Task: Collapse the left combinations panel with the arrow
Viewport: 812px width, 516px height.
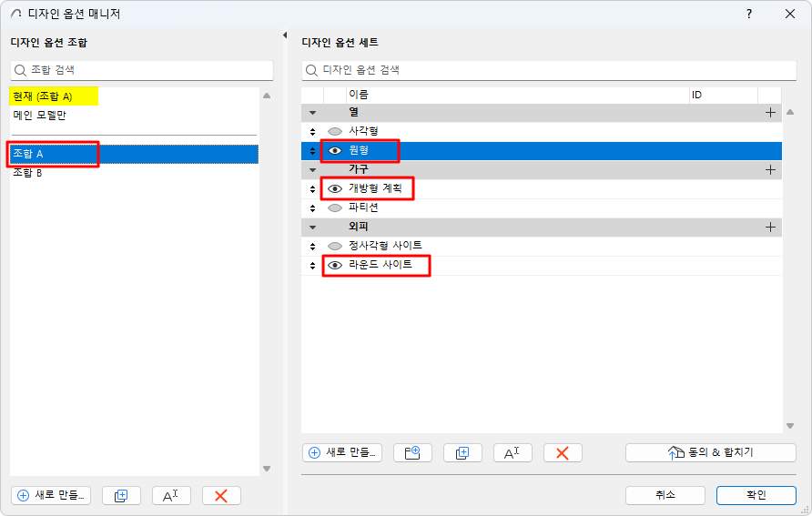Action: pos(284,35)
